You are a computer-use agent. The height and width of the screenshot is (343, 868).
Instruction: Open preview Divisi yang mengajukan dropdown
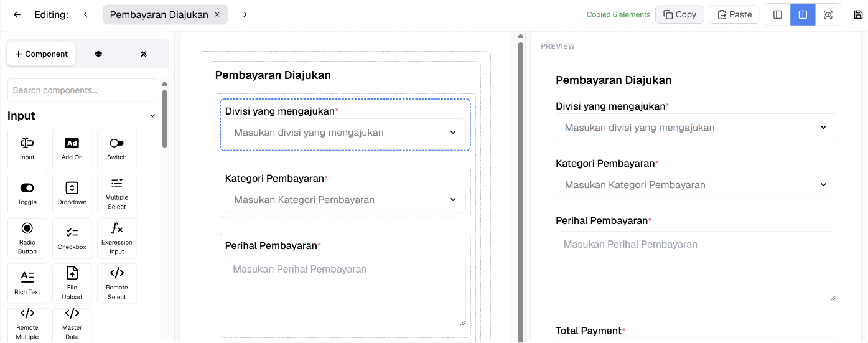click(696, 128)
